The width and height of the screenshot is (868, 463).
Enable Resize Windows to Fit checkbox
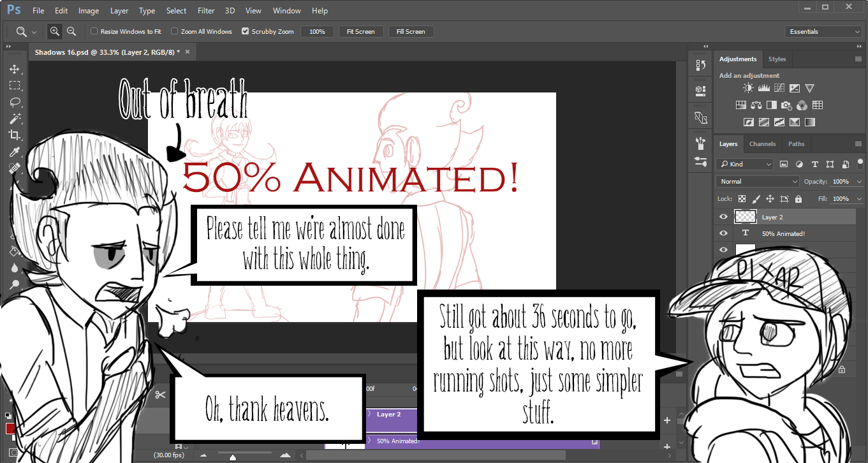click(94, 31)
